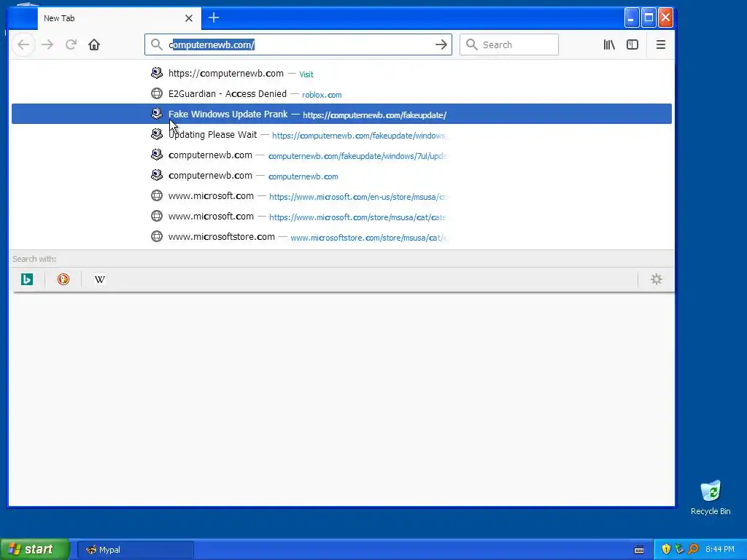The image size is (747, 560).
Task: Search with DuckDuckGo engine icon
Action: tap(63, 279)
